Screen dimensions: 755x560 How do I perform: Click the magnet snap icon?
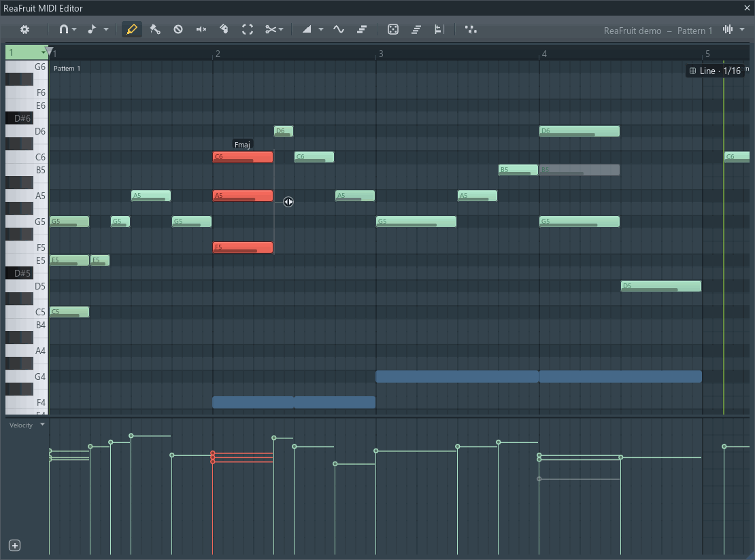[x=63, y=30]
